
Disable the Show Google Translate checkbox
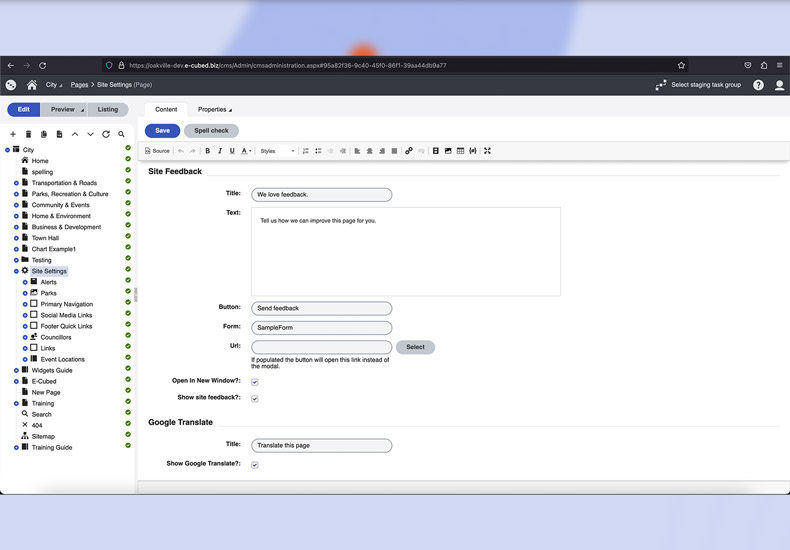point(255,465)
